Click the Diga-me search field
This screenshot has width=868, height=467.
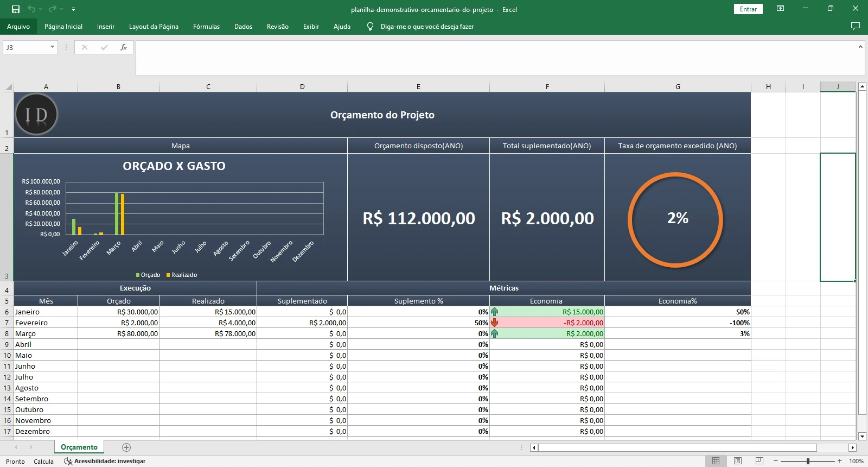pyautogui.click(x=427, y=27)
